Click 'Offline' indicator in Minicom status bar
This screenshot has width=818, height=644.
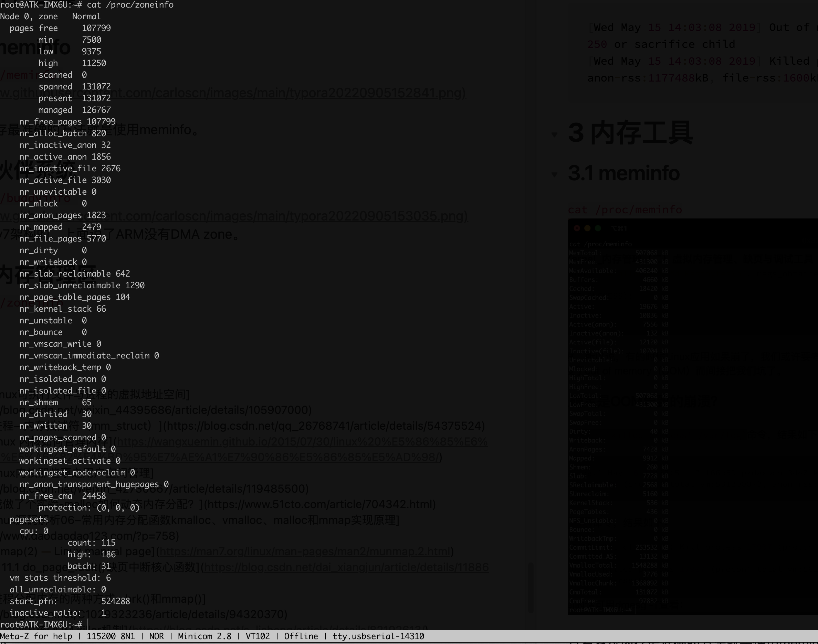point(301,636)
